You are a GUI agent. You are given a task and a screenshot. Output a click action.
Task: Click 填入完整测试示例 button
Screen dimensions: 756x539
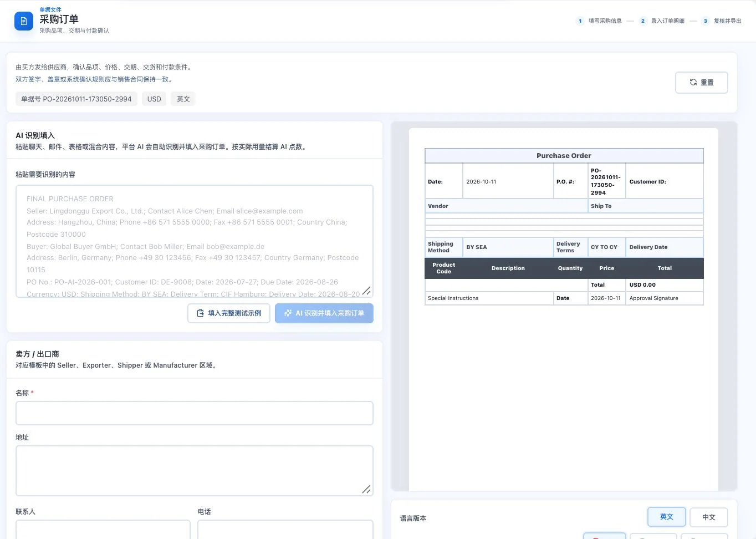[229, 313]
